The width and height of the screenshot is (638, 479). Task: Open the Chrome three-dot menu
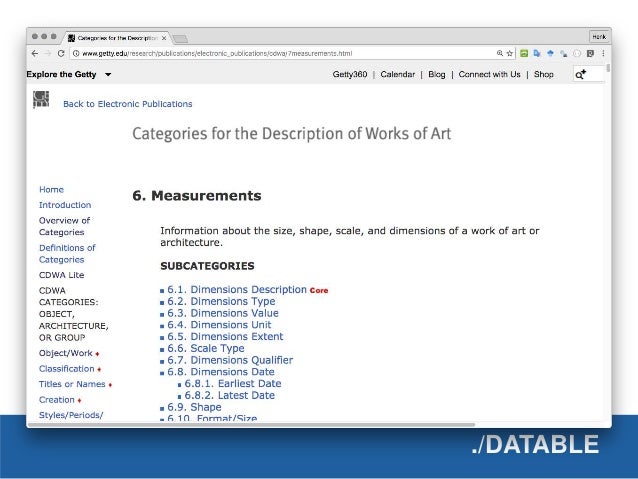pyautogui.click(x=603, y=53)
